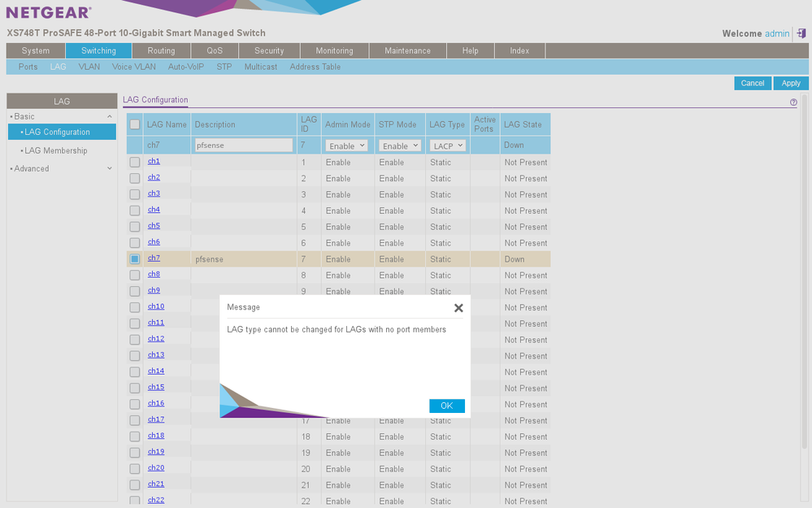
Task: Open the ch18 LAG link
Action: [156, 436]
